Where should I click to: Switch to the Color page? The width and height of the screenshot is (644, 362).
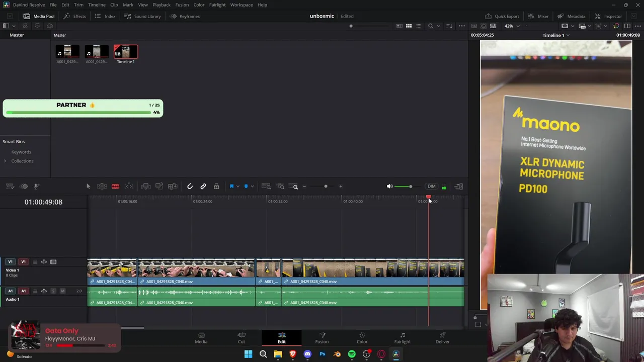click(x=362, y=338)
